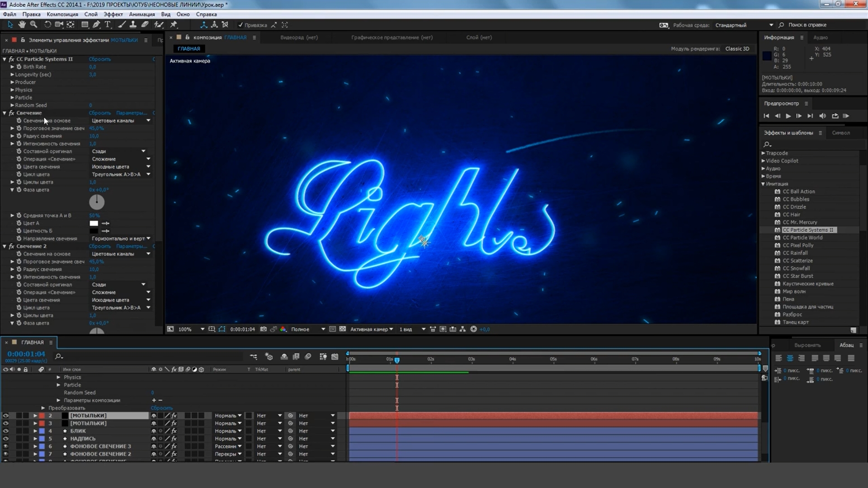Choose the Horizontal Type tool

tap(107, 25)
